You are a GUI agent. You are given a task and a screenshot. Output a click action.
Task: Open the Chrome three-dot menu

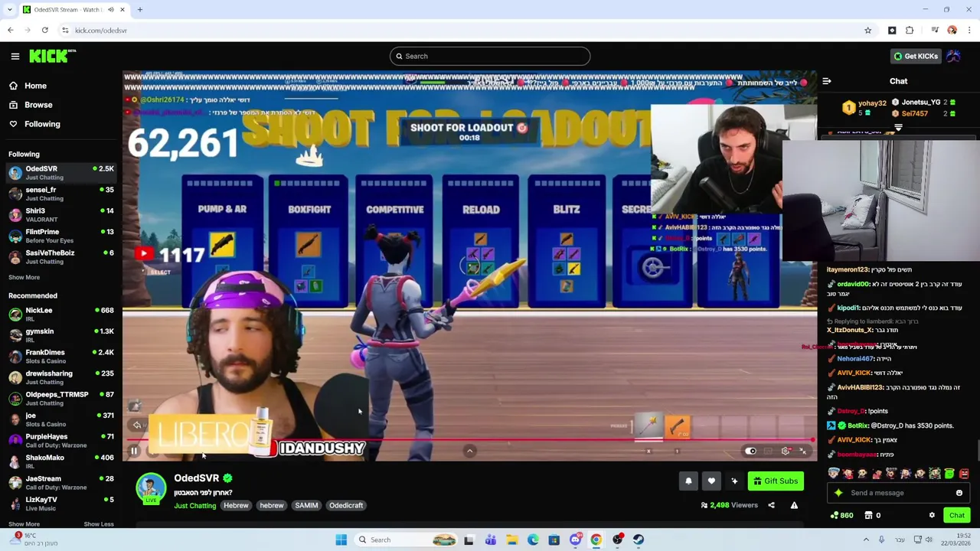pos(970,31)
